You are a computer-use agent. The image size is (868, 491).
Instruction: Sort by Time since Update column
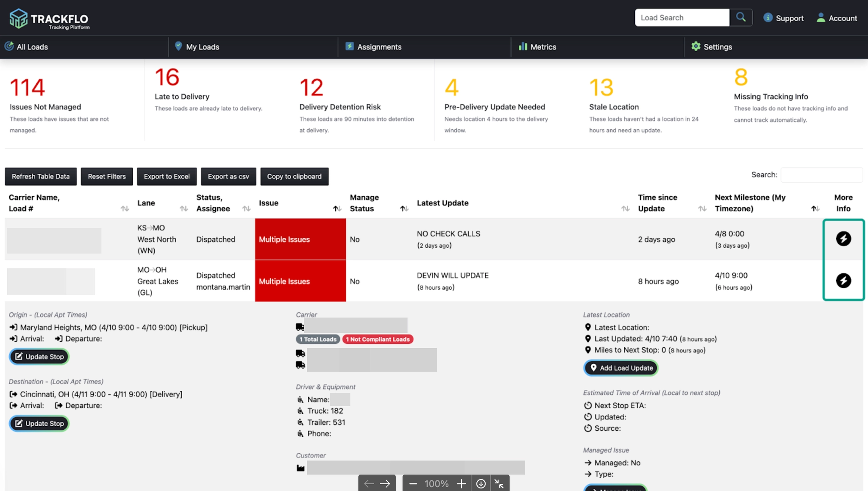click(702, 208)
